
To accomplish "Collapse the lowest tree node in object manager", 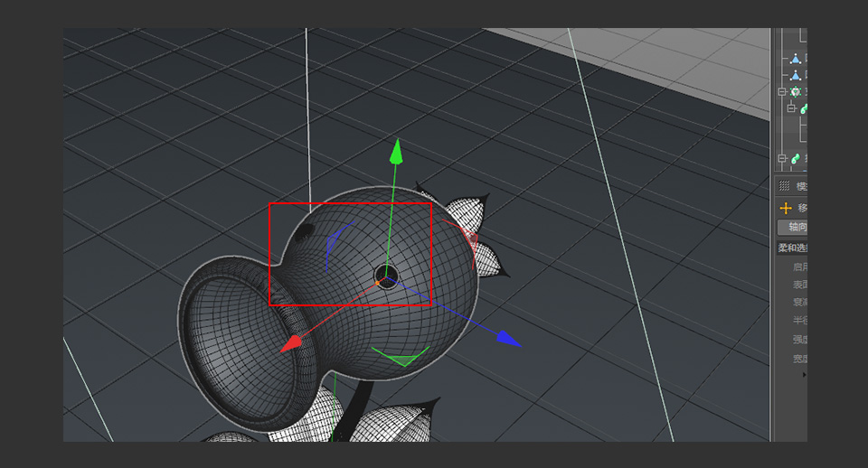I will click(x=781, y=159).
